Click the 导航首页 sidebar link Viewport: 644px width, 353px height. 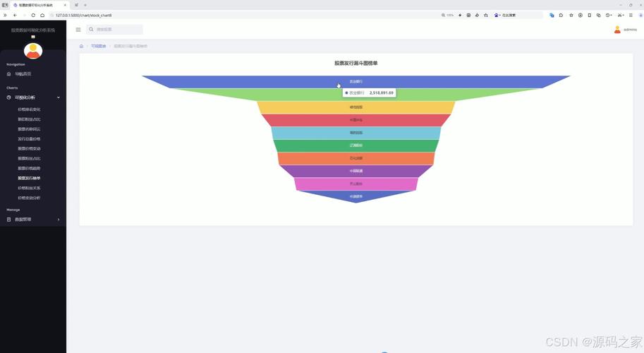click(23, 74)
